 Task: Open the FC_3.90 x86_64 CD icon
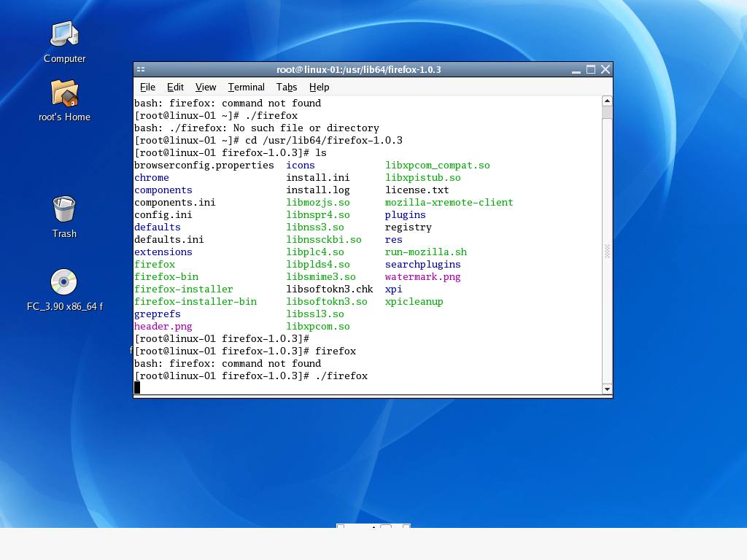click(x=63, y=282)
